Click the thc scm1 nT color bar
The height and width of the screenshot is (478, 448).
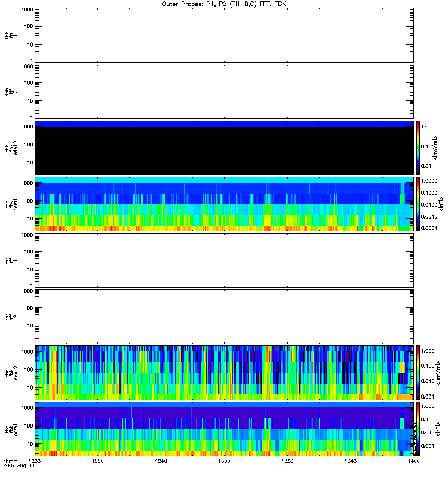click(418, 429)
